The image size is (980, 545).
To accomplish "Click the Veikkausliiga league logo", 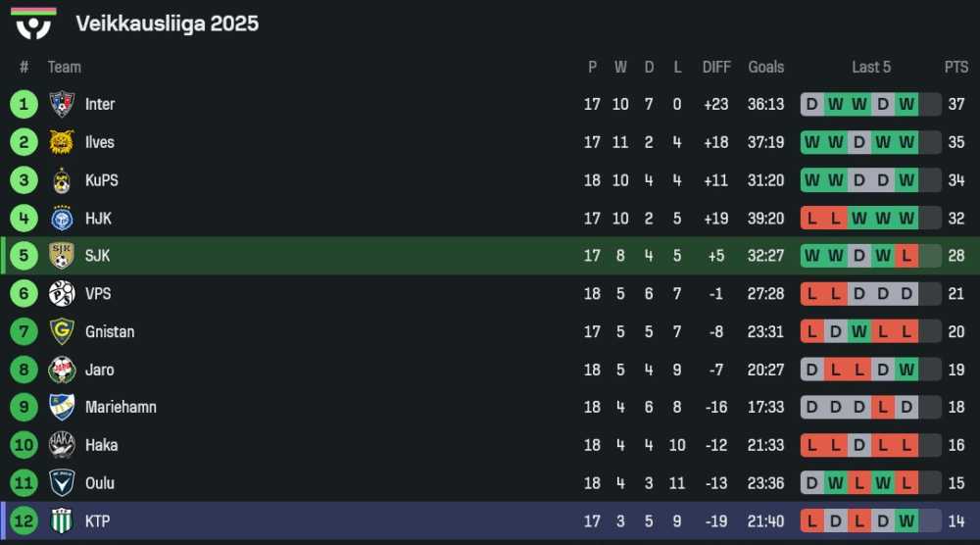I will point(34,24).
